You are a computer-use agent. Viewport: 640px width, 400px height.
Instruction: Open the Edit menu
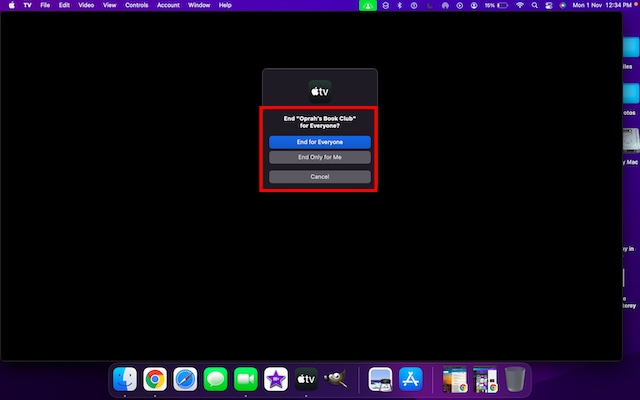point(64,5)
